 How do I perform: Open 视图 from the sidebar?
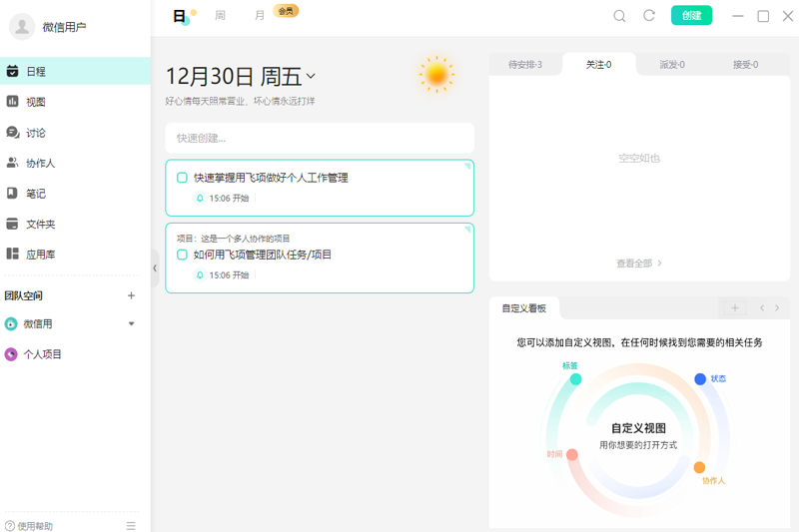35,102
